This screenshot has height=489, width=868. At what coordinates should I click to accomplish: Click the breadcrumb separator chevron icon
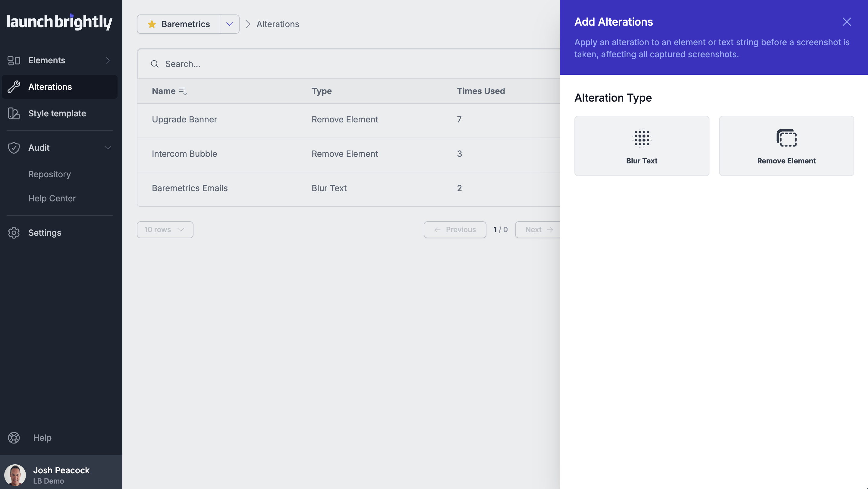(248, 24)
